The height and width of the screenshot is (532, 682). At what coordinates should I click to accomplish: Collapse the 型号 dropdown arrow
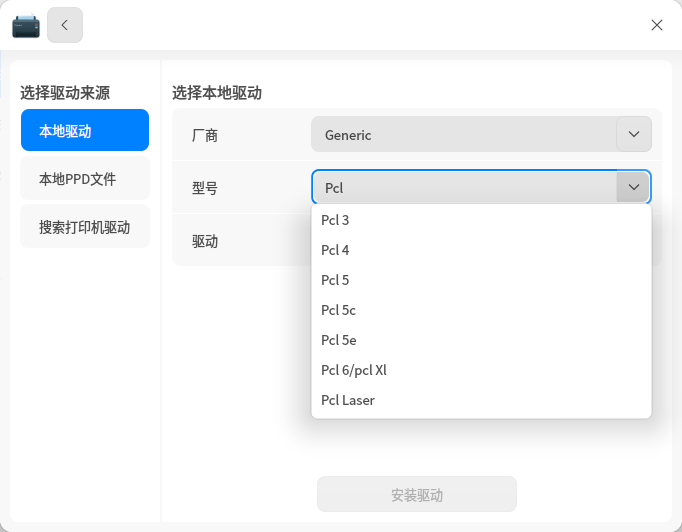(633, 187)
